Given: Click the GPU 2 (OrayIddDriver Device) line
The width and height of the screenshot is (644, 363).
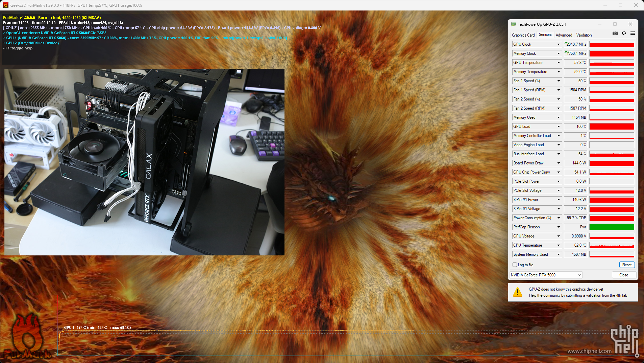Looking at the screenshot, I should coord(31,43).
